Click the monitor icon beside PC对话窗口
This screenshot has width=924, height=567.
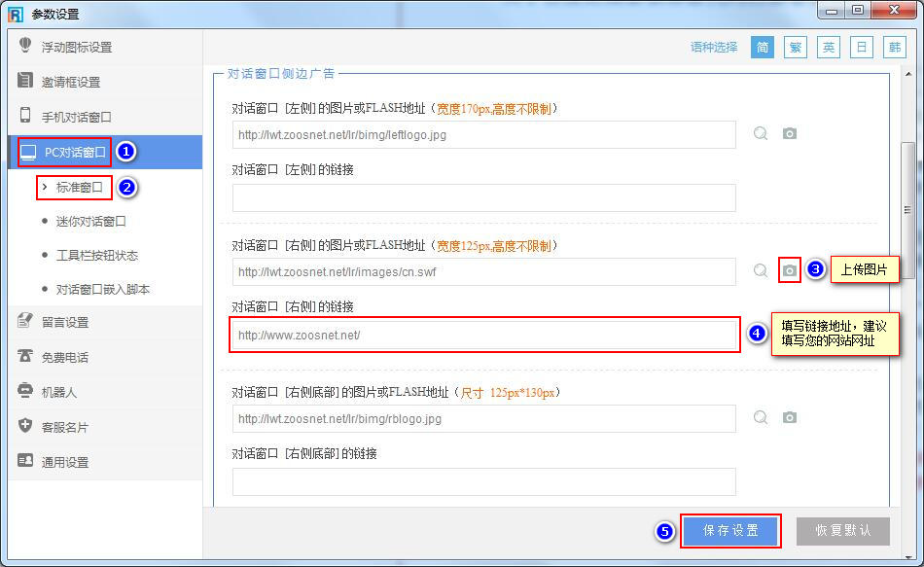(27, 152)
